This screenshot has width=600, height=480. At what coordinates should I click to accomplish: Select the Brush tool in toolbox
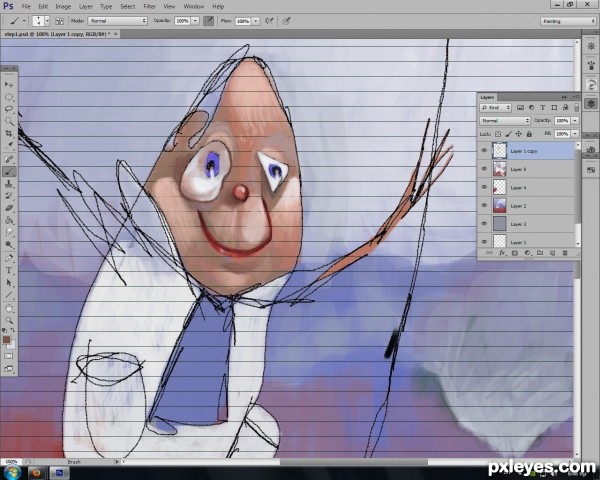8,171
